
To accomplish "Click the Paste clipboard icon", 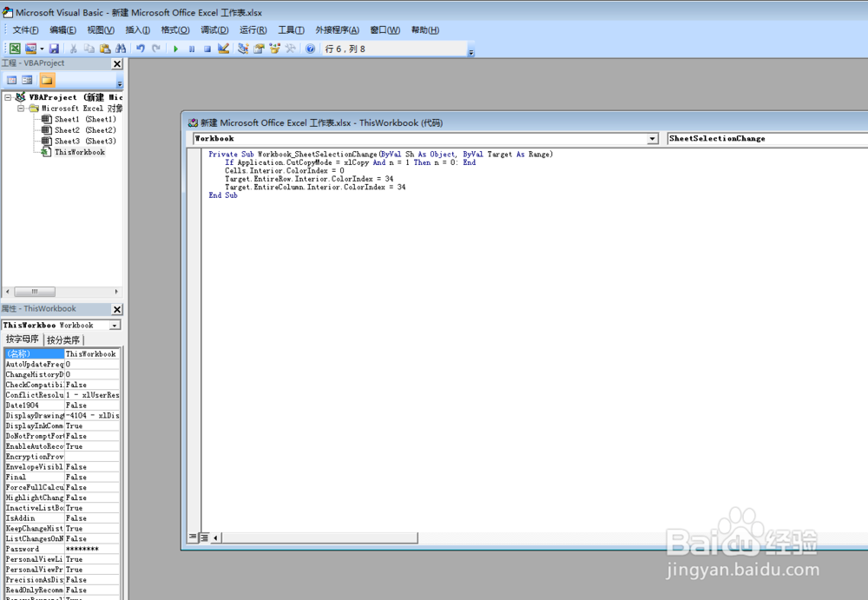I will [105, 49].
